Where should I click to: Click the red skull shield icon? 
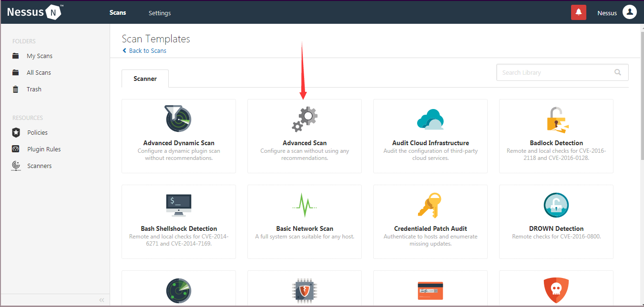[x=556, y=291]
